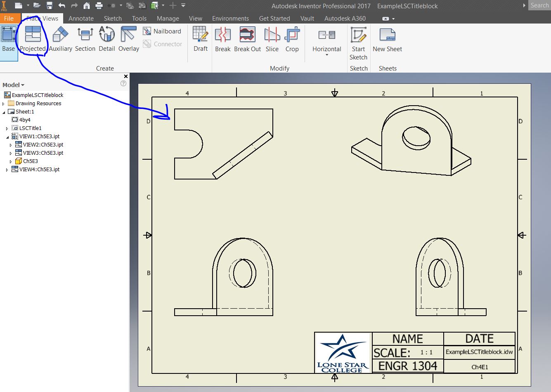Choose the Slice tool

272,40
